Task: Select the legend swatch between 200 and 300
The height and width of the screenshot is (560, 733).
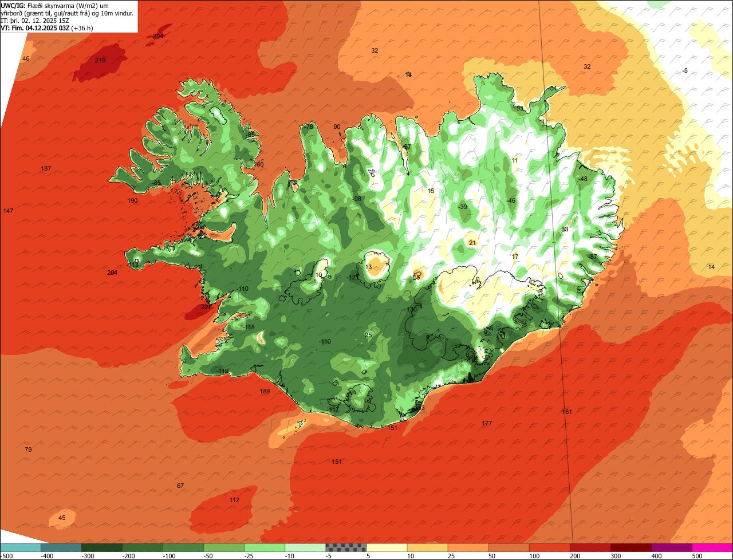Action: click(590, 547)
